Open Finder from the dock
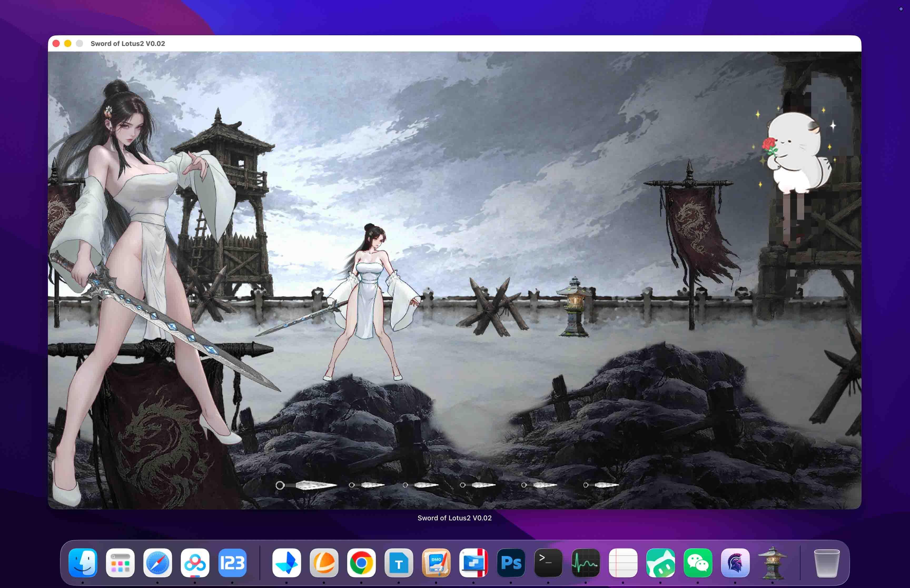 pos(83,563)
